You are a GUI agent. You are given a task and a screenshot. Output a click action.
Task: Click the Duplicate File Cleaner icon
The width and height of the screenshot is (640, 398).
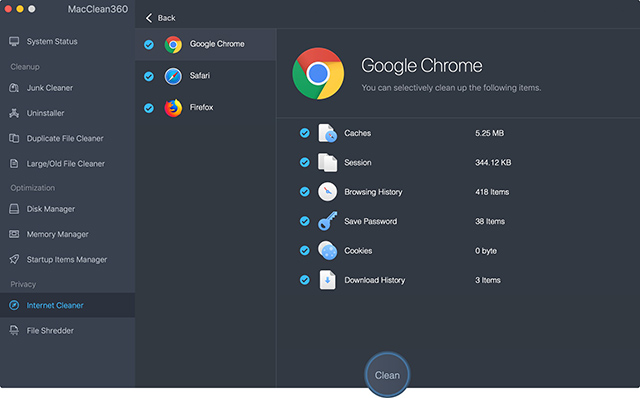coord(14,138)
